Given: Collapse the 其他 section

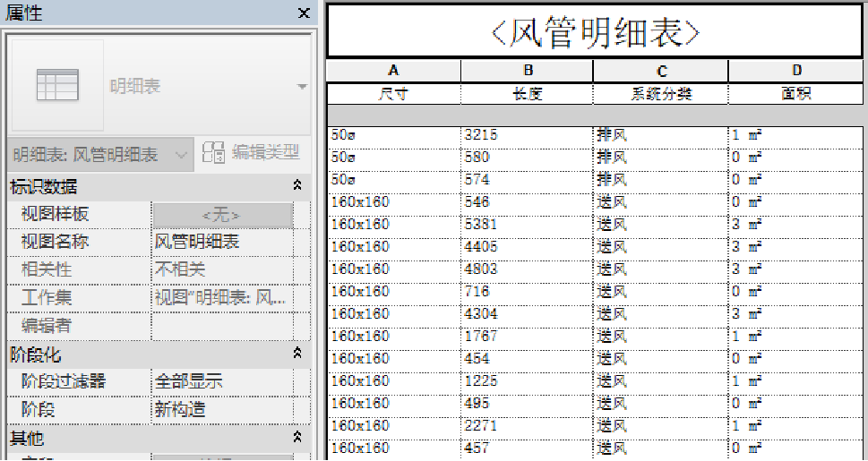Looking at the screenshot, I should 297,438.
